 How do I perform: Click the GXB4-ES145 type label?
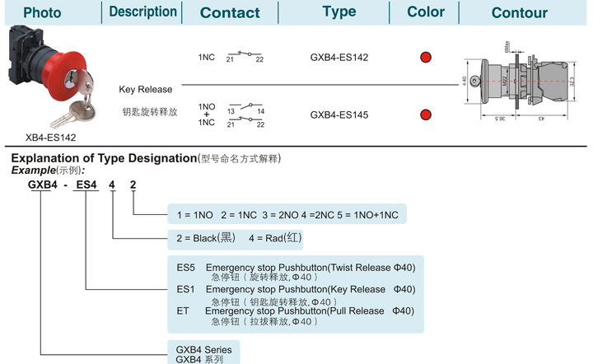[x=339, y=115]
